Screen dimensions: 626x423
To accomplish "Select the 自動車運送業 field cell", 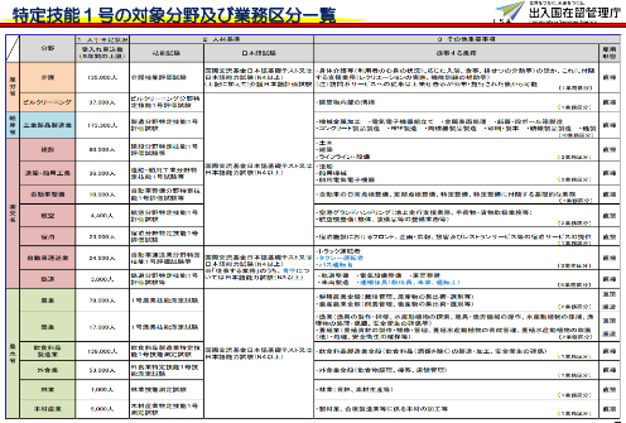I will [x=48, y=258].
